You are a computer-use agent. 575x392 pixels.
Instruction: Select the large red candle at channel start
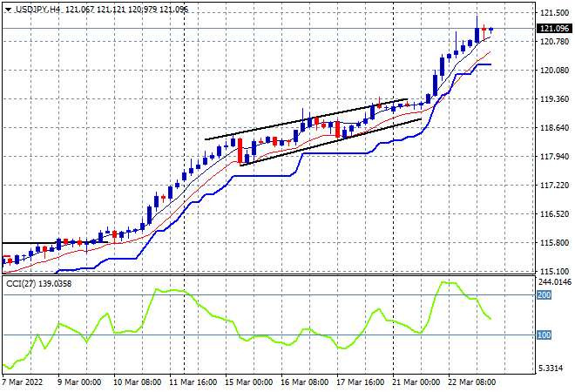tap(240, 151)
